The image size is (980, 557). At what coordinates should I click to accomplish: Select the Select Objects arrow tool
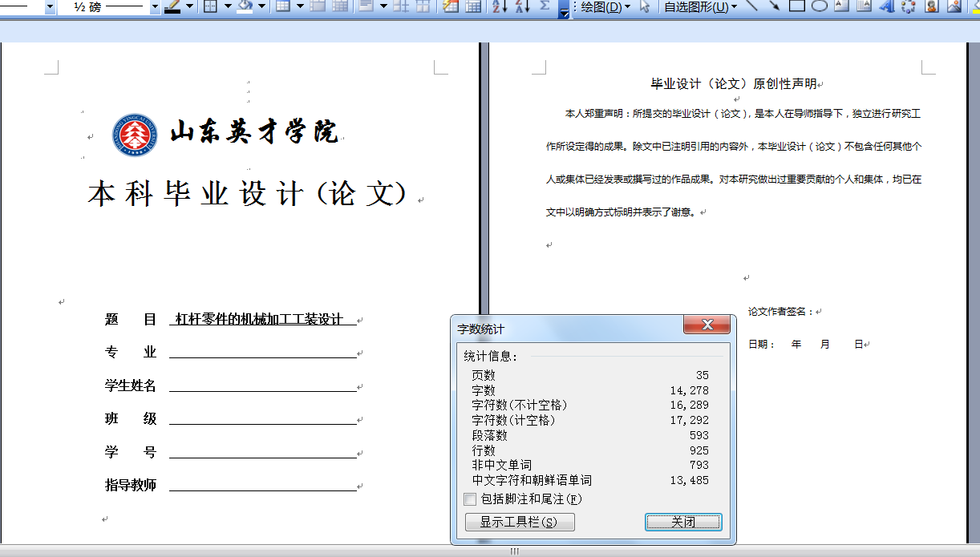click(644, 6)
